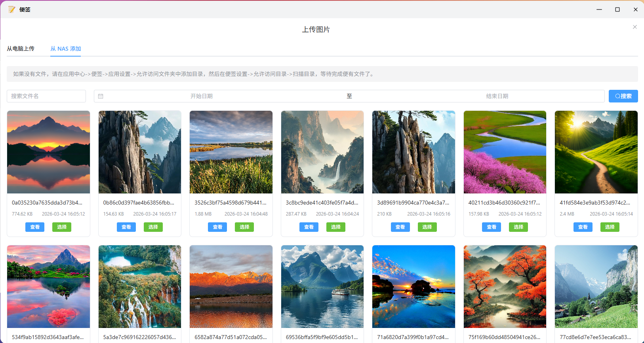The image size is (644, 343).
Task: Click 查看 for file 41fd584e3e9ab3f53d974c2
Action: 583,227
